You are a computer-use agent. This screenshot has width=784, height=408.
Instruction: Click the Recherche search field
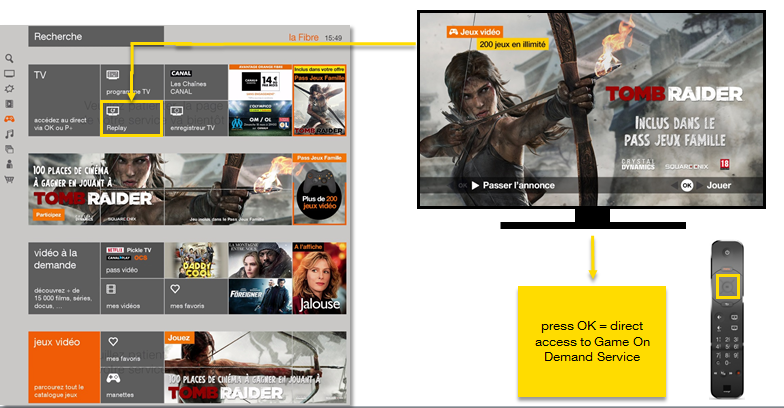[x=96, y=36]
